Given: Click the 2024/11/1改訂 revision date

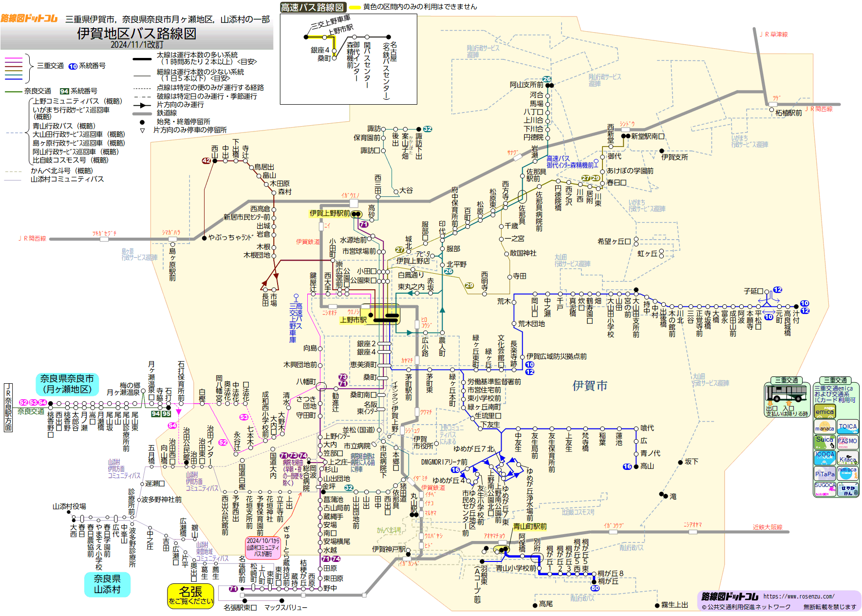Looking at the screenshot, I should (x=137, y=45).
